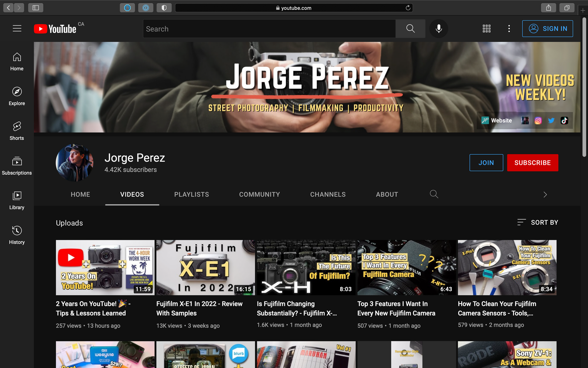The image size is (588, 368).
Task: Open the weeylite $29 video thumbnail
Action: point(105,354)
